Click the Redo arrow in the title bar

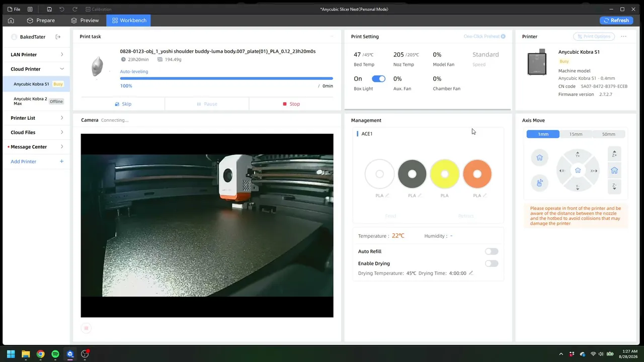click(x=75, y=9)
